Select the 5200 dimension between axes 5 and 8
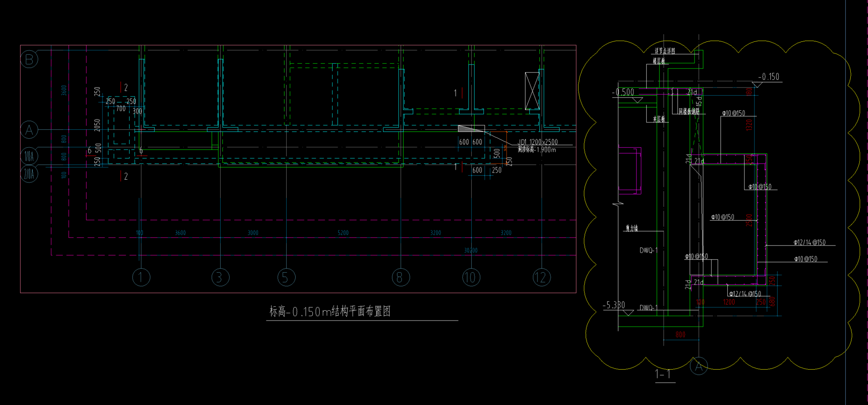The image size is (868, 405). 343,233
